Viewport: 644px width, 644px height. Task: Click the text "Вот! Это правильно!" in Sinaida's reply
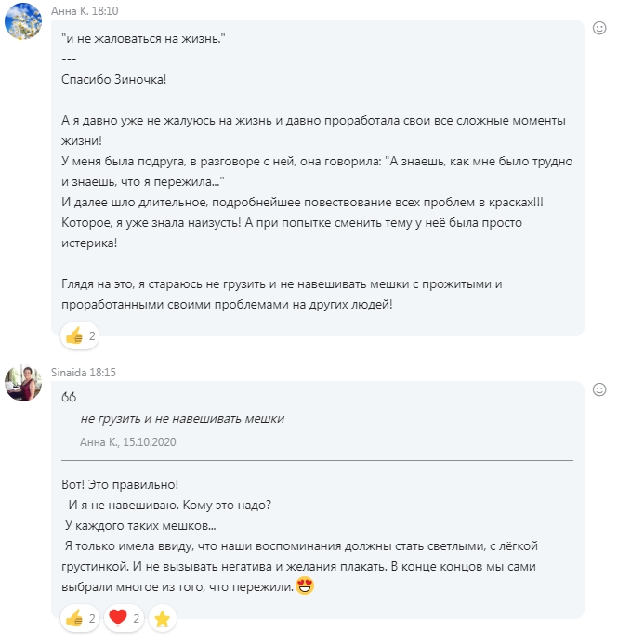(118, 485)
